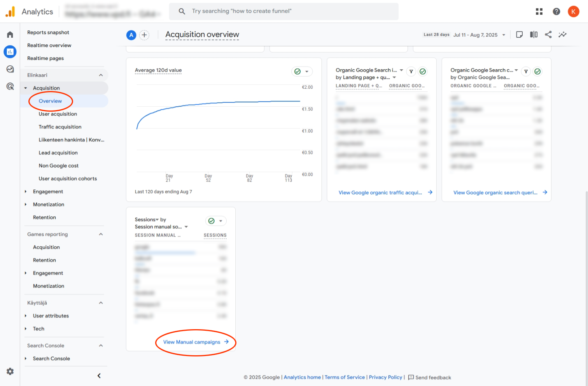Click the add comparison plus button

coord(144,35)
